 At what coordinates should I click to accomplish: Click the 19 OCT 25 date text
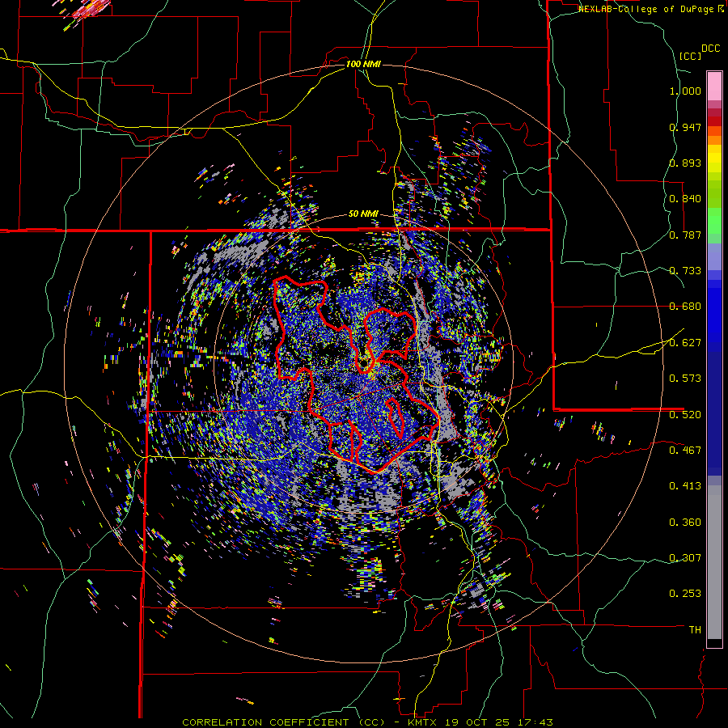[x=477, y=722]
